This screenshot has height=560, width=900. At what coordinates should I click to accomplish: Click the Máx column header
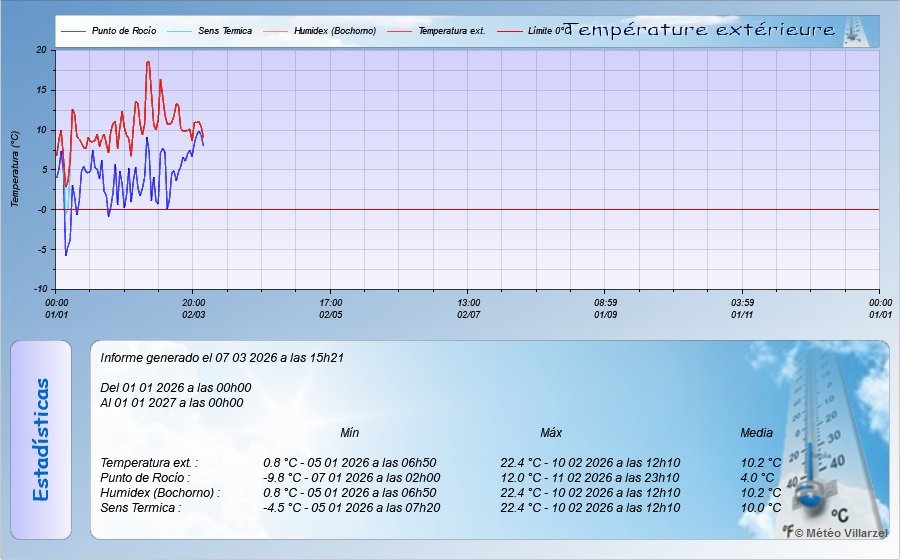pos(551,433)
